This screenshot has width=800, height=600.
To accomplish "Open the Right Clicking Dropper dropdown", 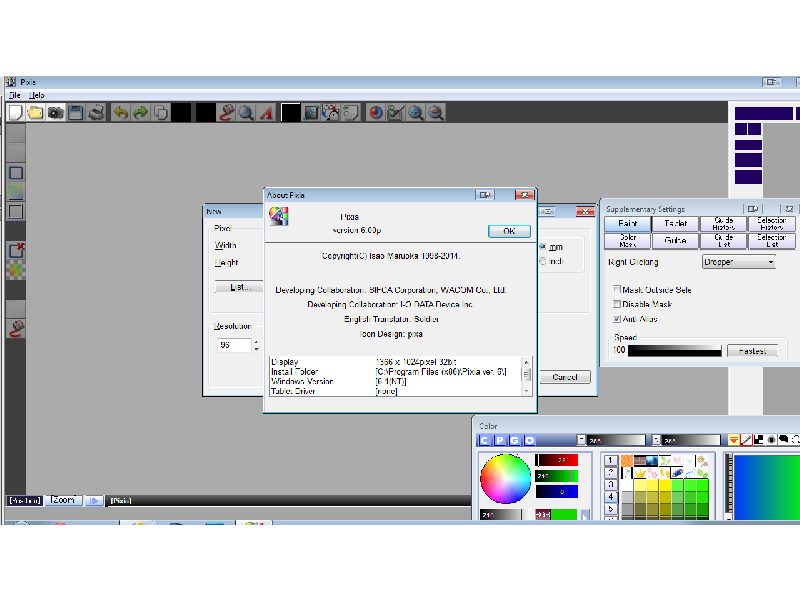I will (x=739, y=262).
